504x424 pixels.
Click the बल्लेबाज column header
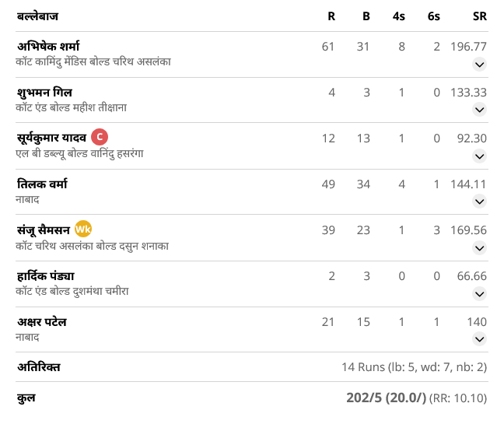(37, 16)
